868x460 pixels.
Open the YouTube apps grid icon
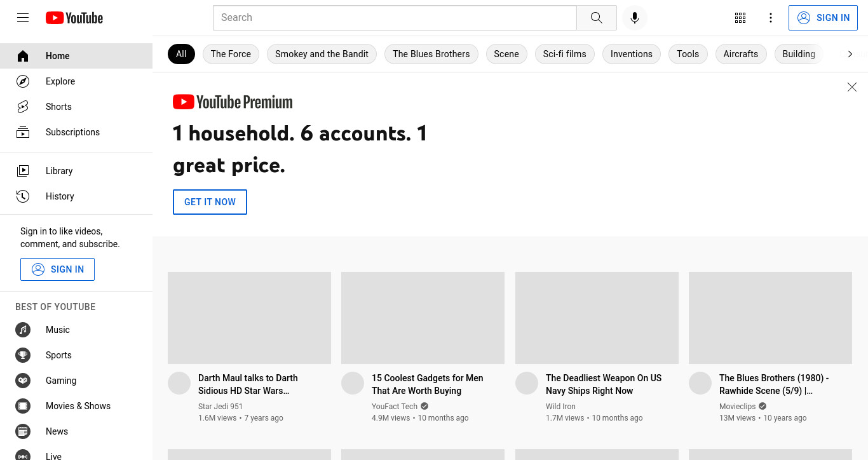740,18
